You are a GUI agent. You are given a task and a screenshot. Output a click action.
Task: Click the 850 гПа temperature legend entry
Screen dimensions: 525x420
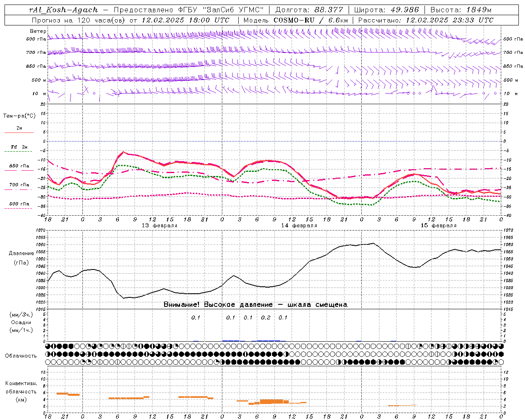[x=19, y=166]
